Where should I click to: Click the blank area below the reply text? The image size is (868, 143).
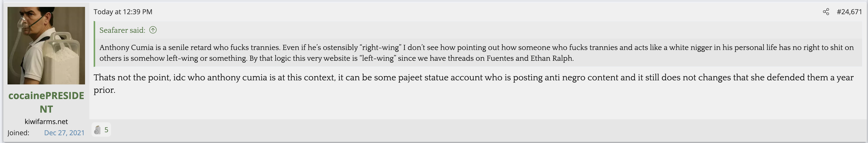(472, 106)
